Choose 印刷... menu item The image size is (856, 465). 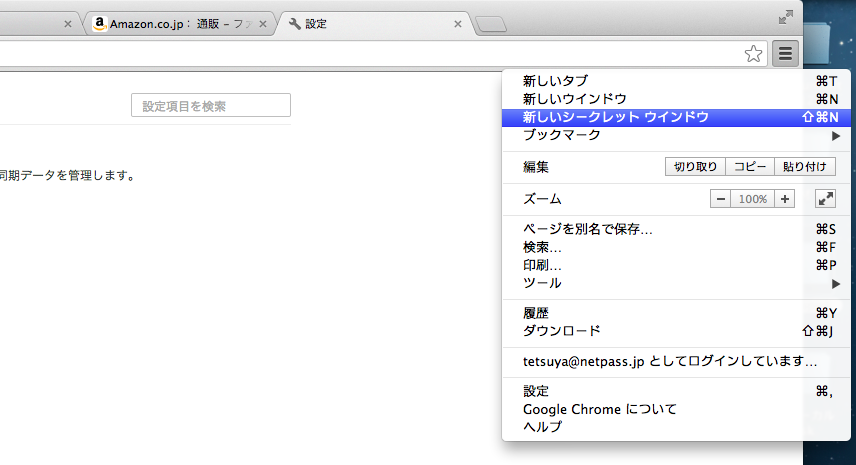click(676, 265)
